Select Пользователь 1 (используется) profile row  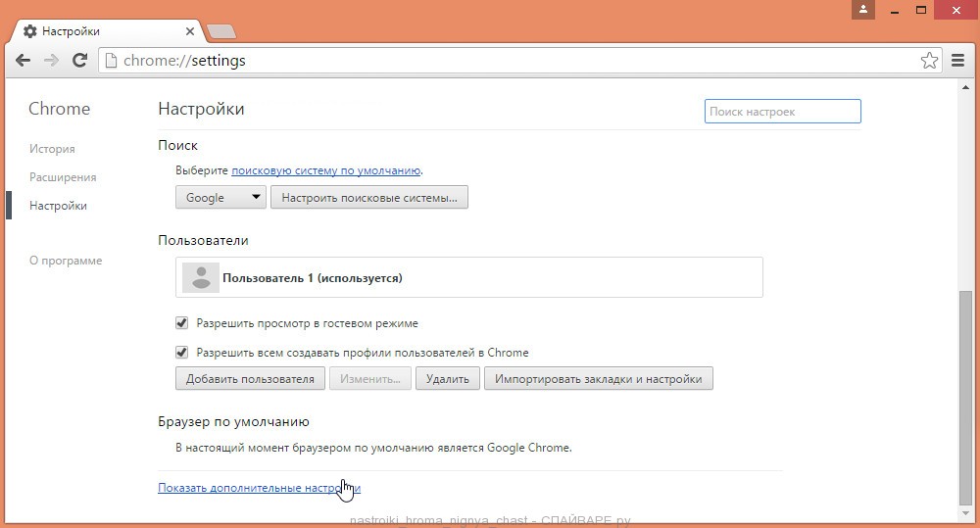pyautogui.click(x=468, y=277)
